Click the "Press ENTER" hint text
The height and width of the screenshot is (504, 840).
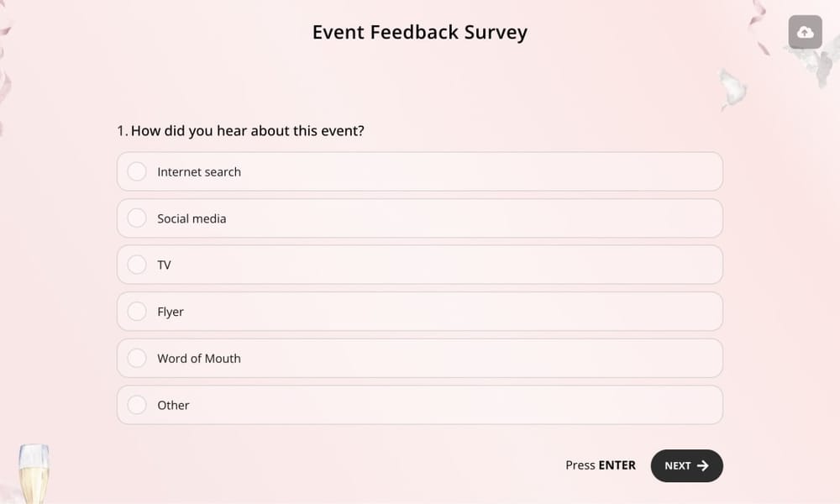600,465
